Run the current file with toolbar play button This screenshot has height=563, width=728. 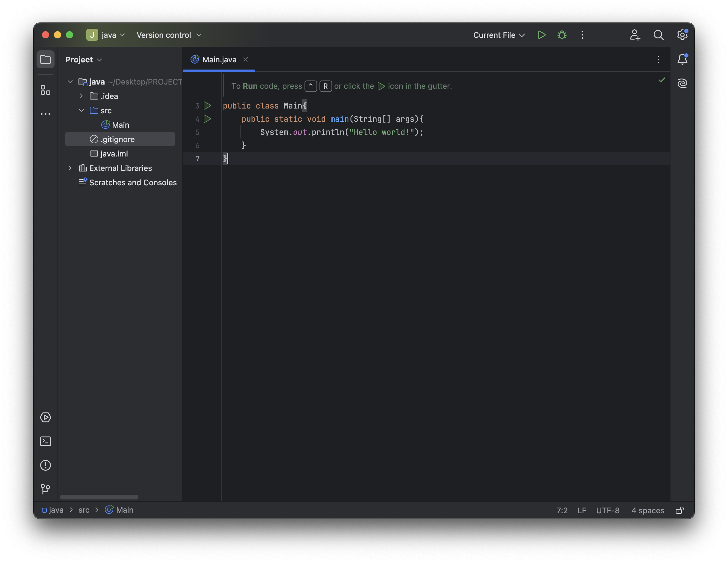tap(541, 35)
